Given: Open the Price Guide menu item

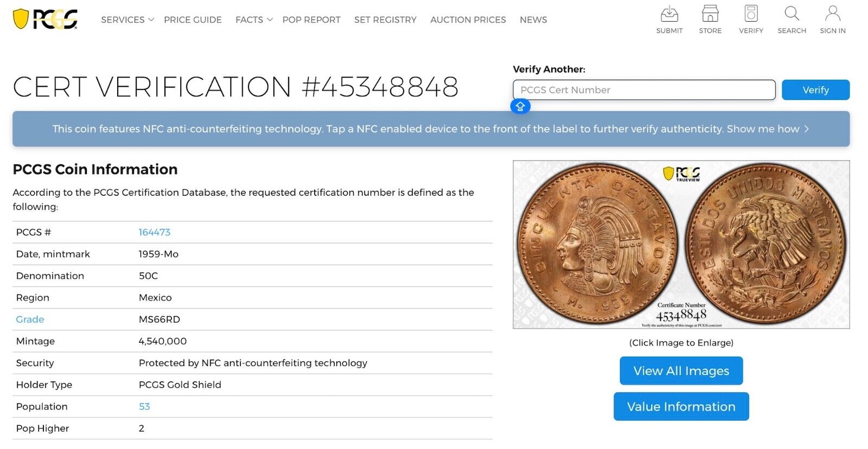Looking at the screenshot, I should point(193,20).
